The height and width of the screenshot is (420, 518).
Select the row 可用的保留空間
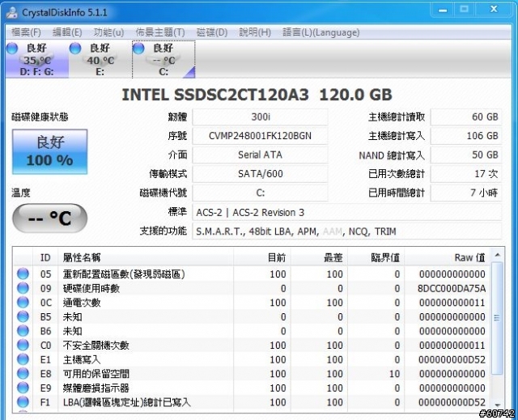click(252, 374)
